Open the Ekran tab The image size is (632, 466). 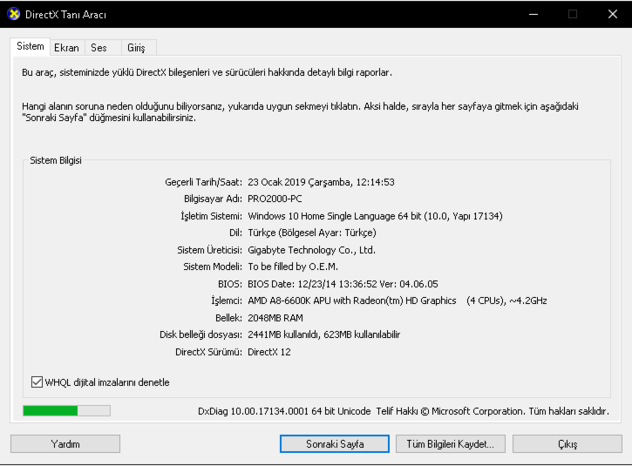point(67,48)
